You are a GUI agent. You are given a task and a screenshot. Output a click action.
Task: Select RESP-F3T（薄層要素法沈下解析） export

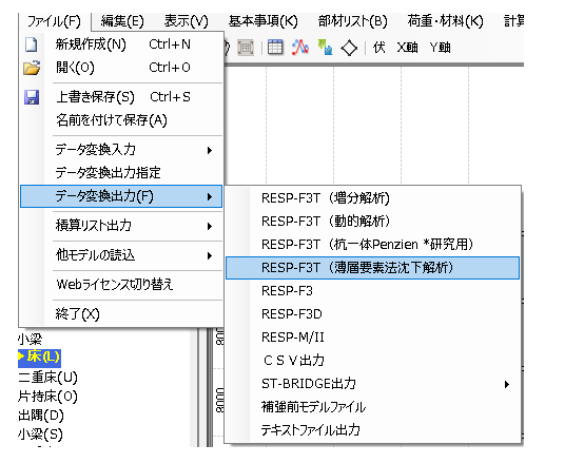(373, 268)
